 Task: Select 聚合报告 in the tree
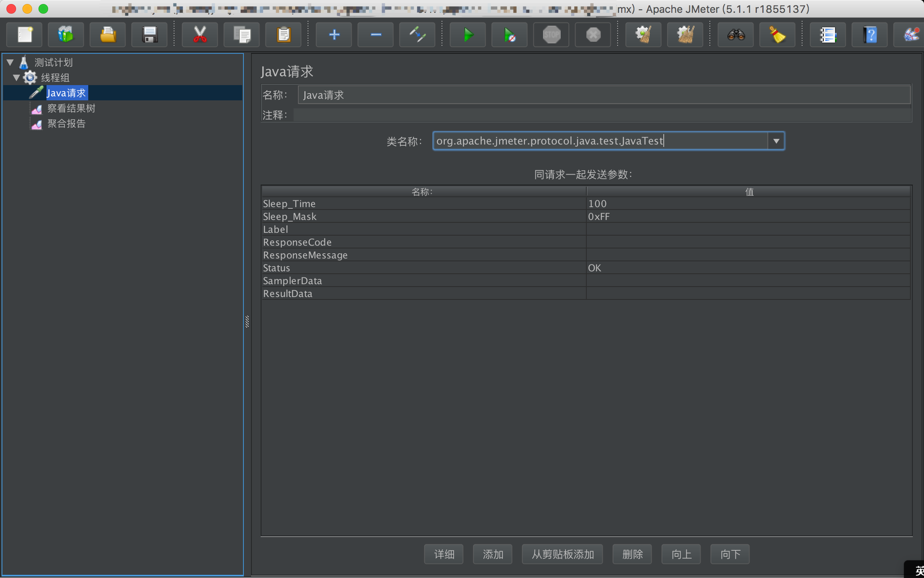tap(66, 124)
